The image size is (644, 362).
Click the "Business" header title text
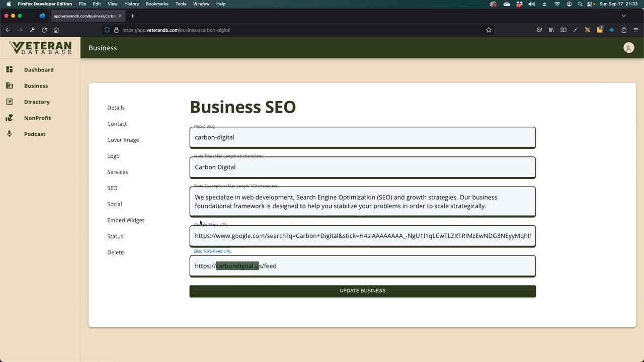pos(103,48)
